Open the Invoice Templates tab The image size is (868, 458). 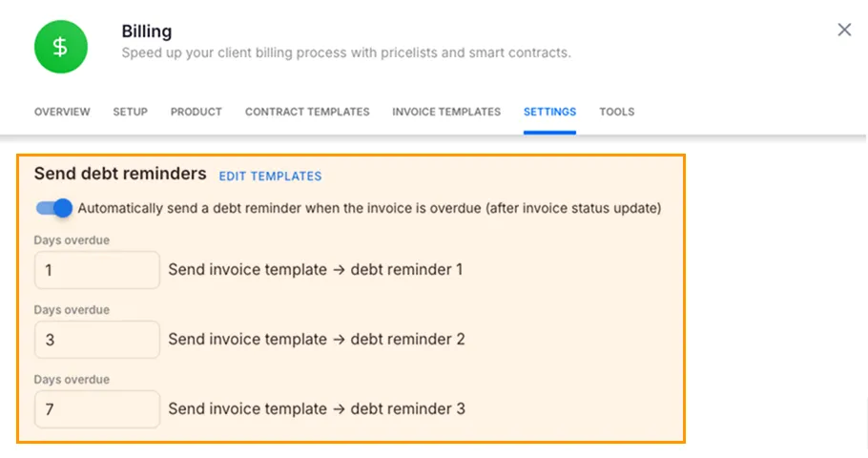tap(446, 112)
